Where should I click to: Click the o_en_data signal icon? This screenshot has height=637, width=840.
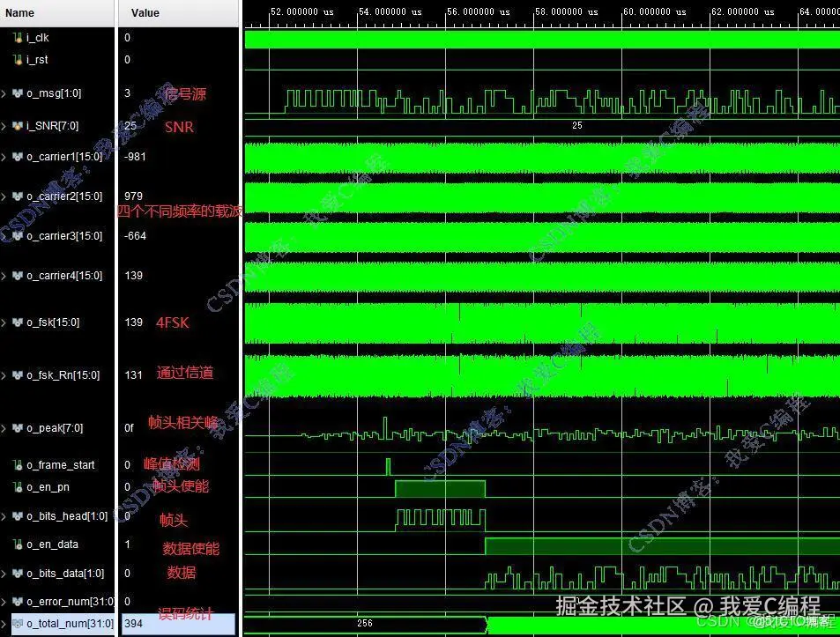pos(18,544)
